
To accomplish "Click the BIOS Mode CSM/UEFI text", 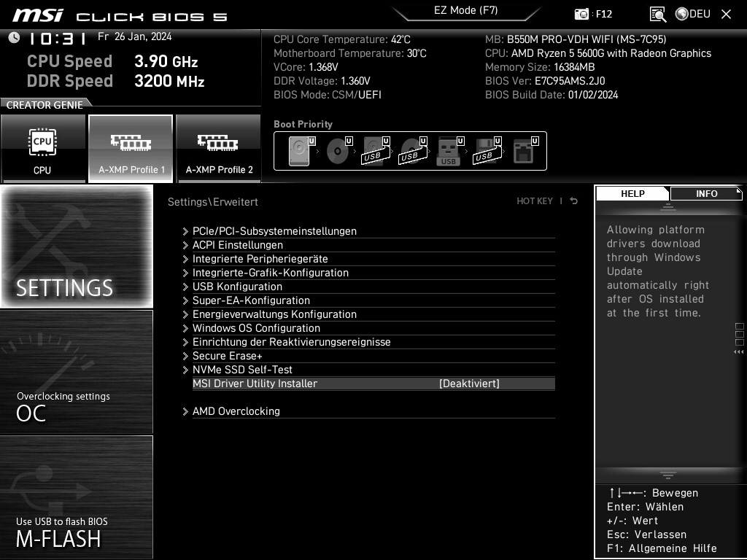I will point(328,95).
